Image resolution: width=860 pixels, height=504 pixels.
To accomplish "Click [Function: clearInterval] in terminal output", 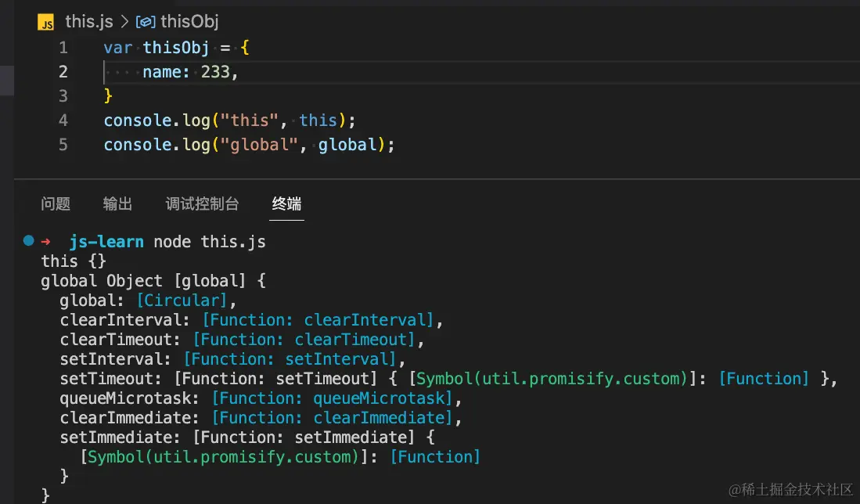I will [x=318, y=319].
